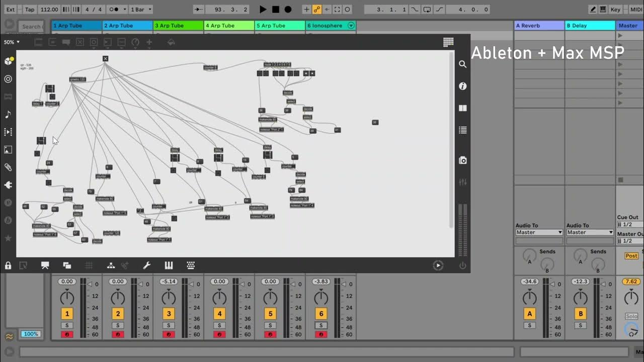644x362 pixels.
Task: Click the paint bucket format icon in Max
Action: [x=171, y=42]
